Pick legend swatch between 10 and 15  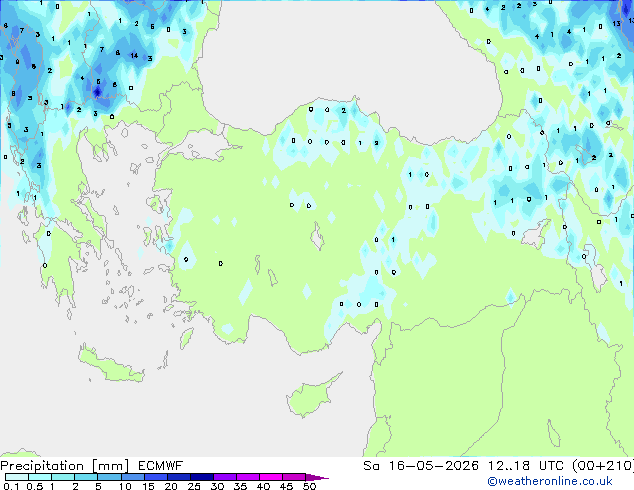(132, 477)
